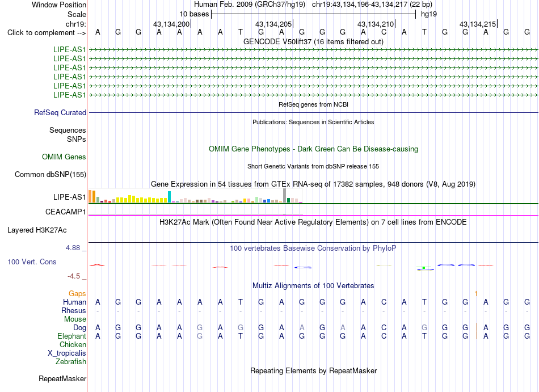Click the Window Position label
Image resolution: width=539 pixels, height=392 pixels.
click(59, 5)
